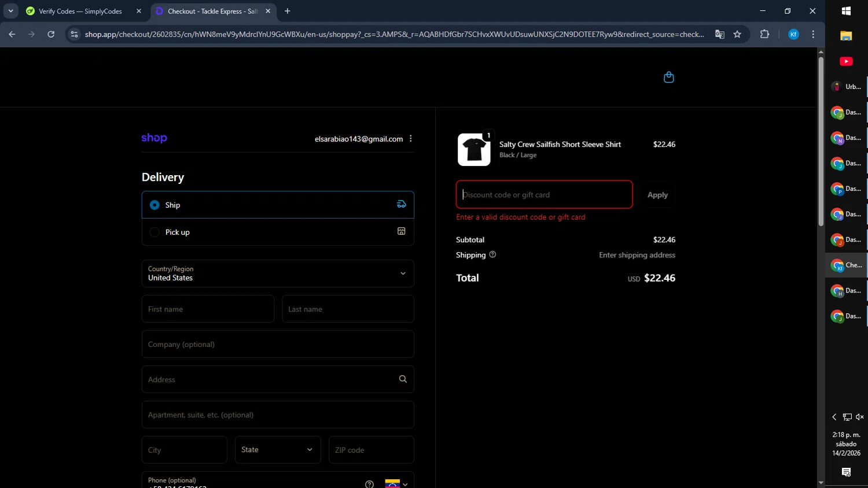868x488 pixels.
Task: Click the Enter shipping address text
Action: [x=637, y=255]
